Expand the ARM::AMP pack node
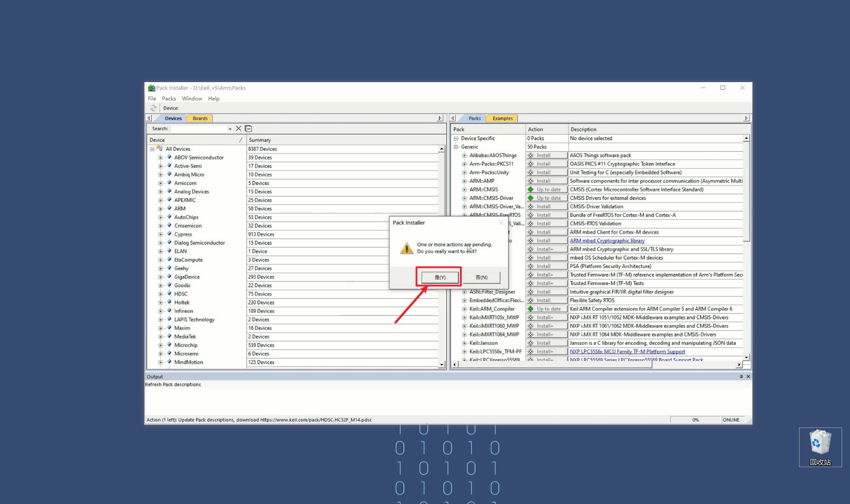 click(x=464, y=181)
